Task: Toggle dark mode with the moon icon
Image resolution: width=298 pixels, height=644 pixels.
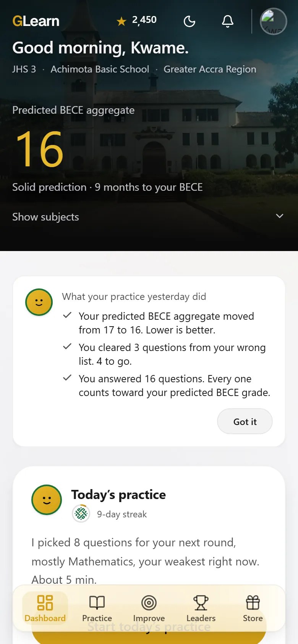Action: (189, 21)
